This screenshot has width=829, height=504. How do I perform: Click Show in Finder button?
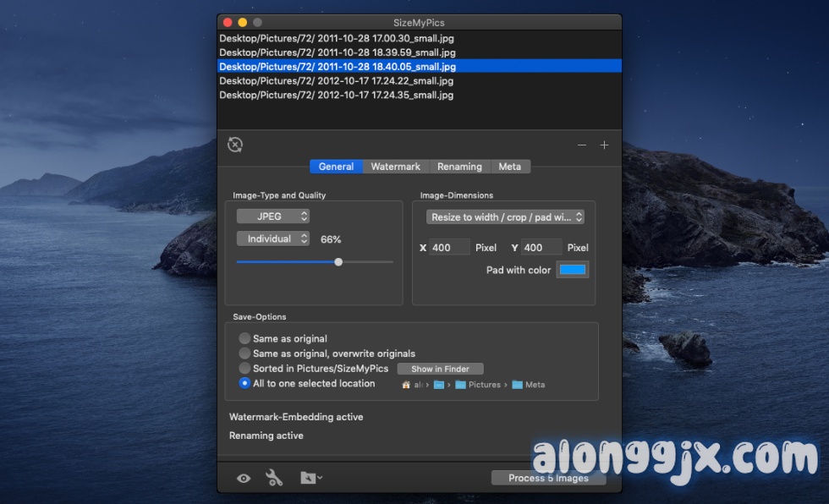click(x=440, y=368)
